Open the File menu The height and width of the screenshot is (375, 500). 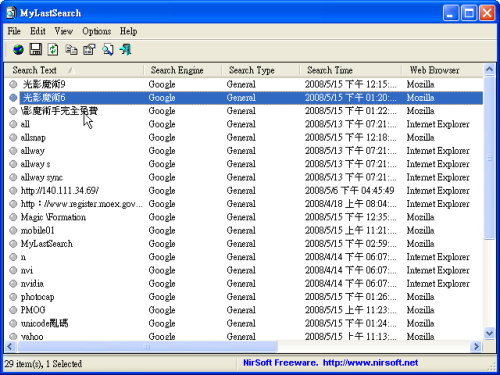pyautogui.click(x=14, y=31)
